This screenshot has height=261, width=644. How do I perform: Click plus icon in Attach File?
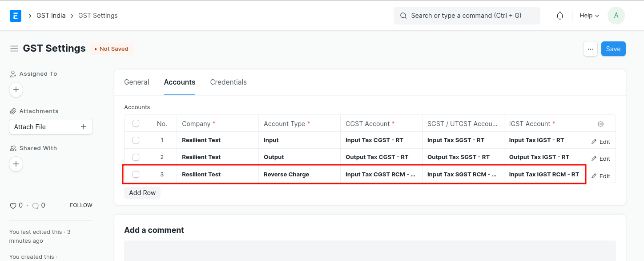83,127
